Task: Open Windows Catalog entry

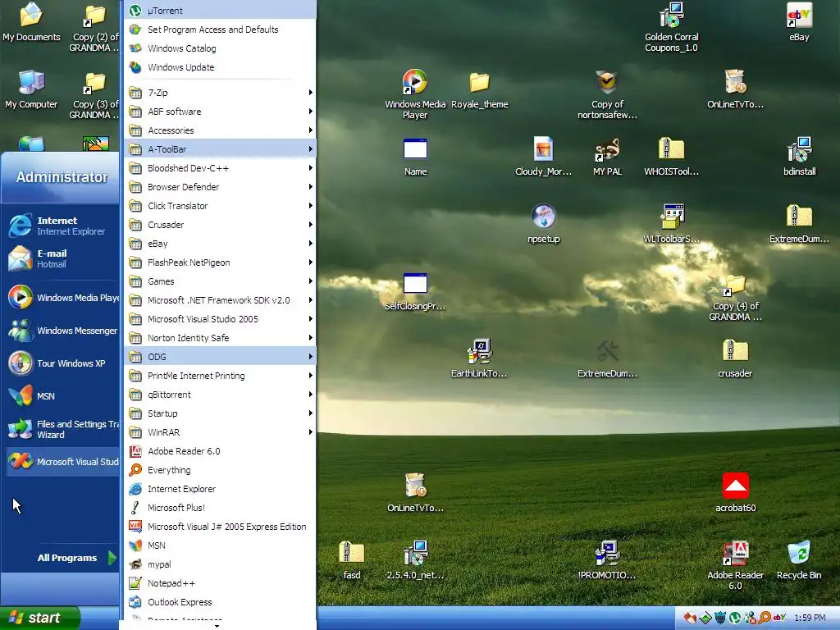Action: 220,48
